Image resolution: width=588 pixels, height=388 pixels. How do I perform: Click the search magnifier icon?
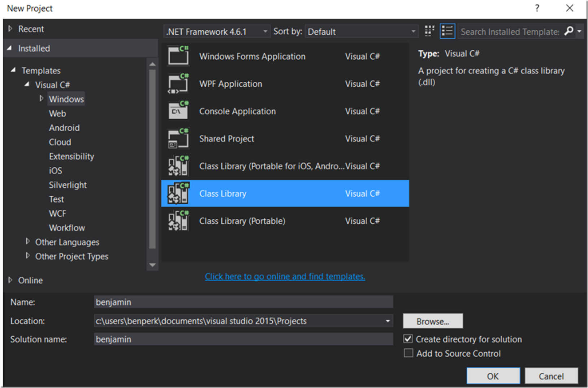[x=569, y=31]
